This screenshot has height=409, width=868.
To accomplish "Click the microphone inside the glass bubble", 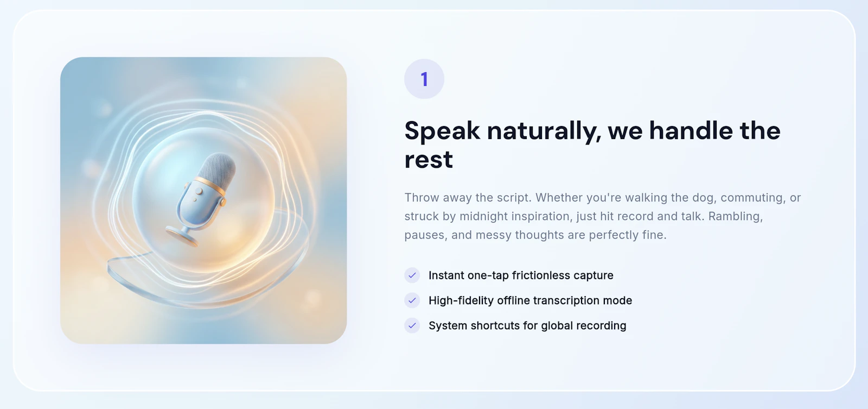I will click(202, 199).
